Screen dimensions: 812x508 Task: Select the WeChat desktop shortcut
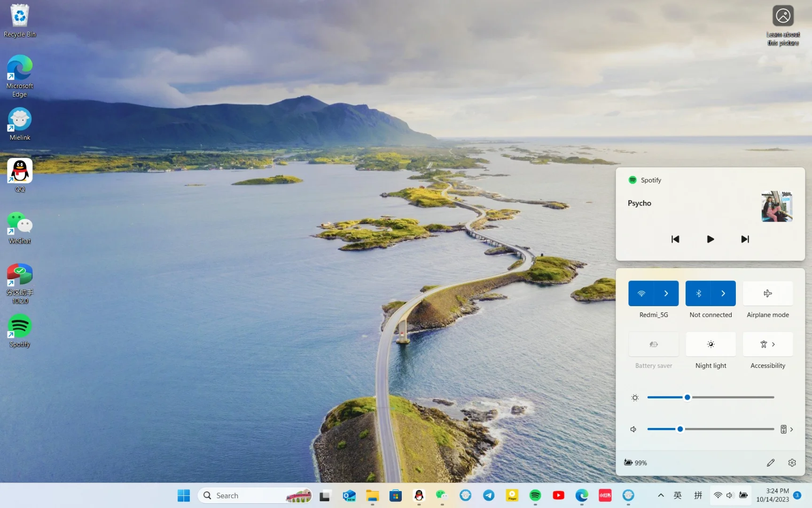(x=20, y=228)
